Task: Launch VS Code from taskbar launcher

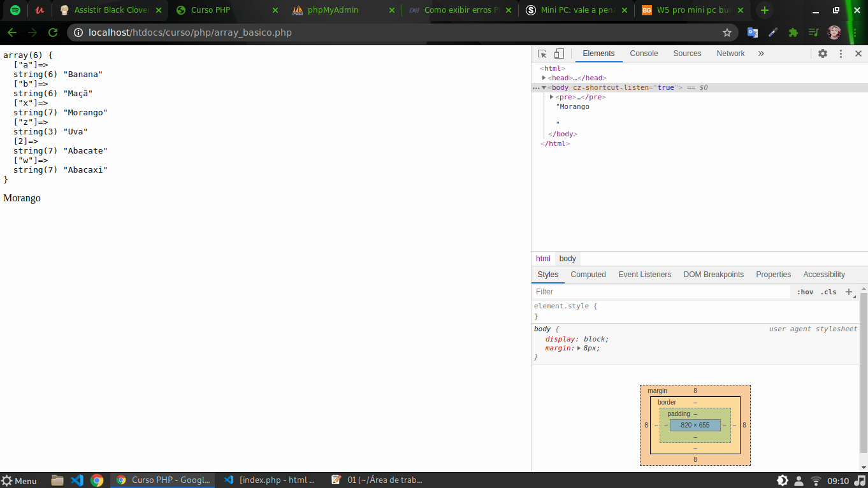Action: click(x=77, y=480)
